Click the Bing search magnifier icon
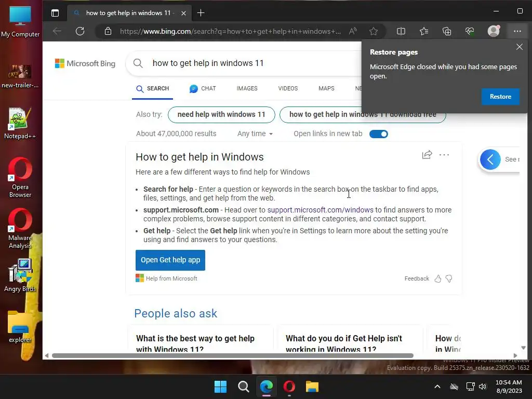The image size is (532, 399). pyautogui.click(x=138, y=63)
